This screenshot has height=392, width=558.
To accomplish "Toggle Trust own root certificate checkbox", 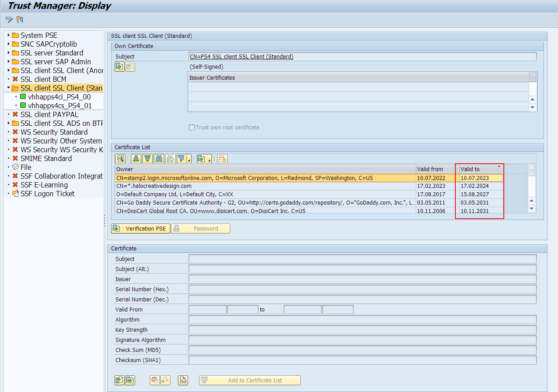I will coord(192,128).
